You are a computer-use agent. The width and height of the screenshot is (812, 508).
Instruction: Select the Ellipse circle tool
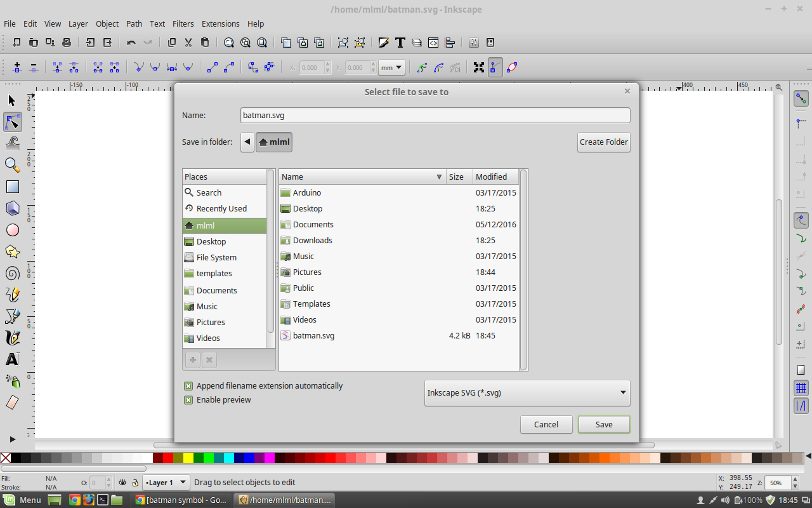12,230
